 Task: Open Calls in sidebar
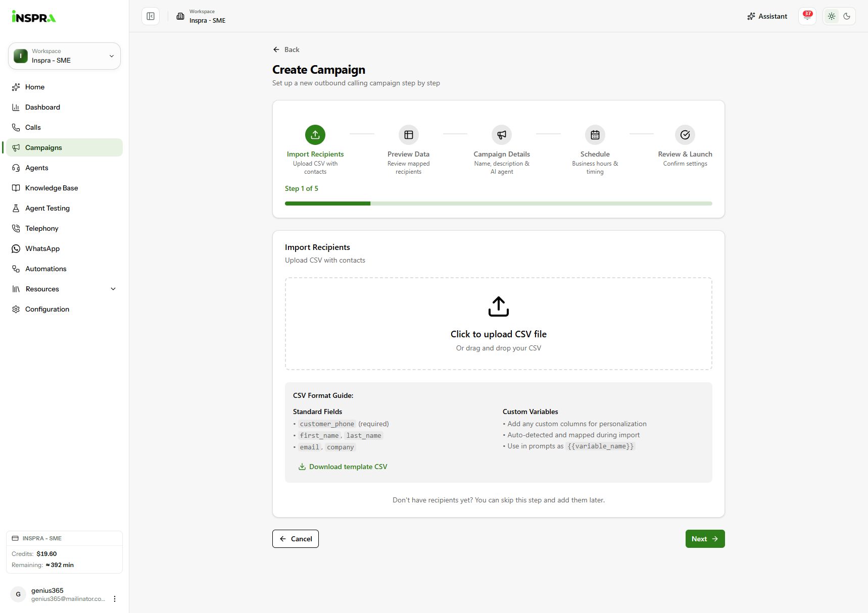(64, 127)
